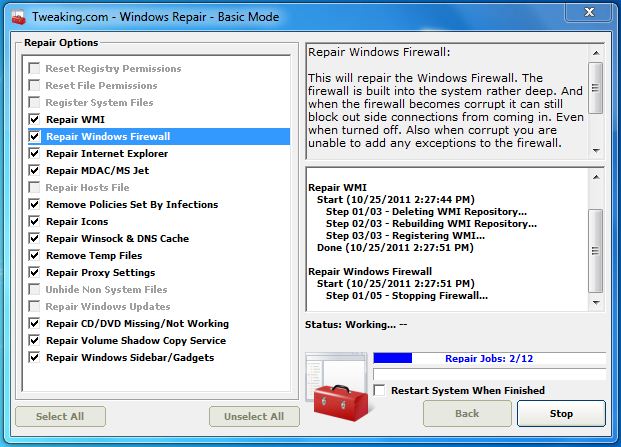Click log panel scroll down arrow
Viewport: 621px width, 447px height.
click(x=596, y=303)
